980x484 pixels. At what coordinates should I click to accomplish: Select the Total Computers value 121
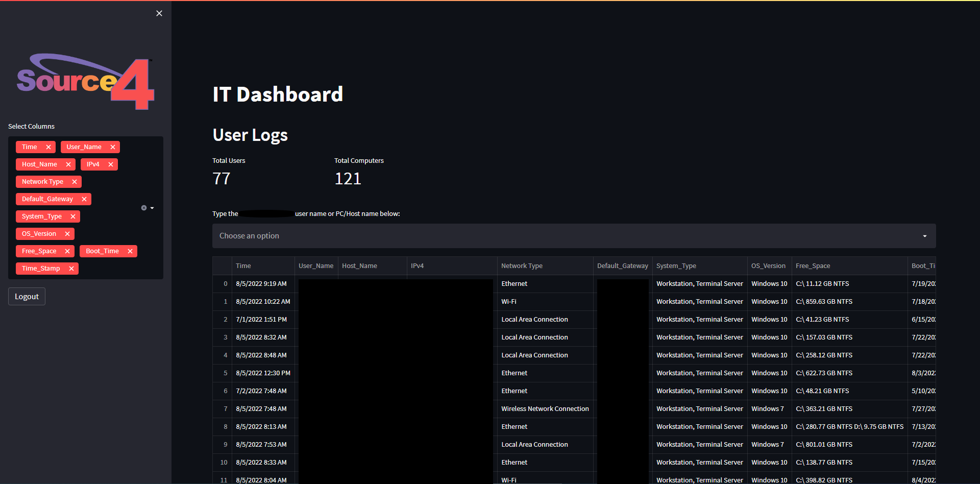pos(348,179)
